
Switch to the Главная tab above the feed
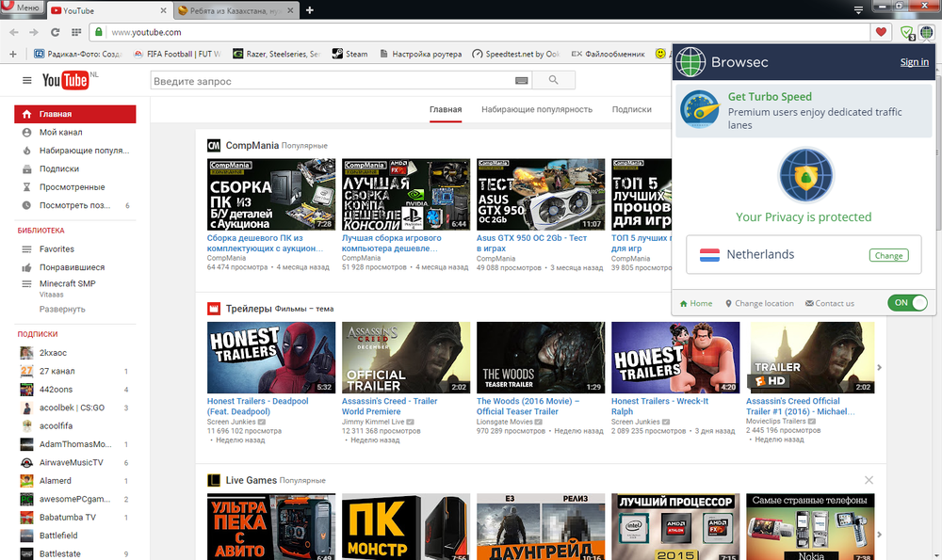446,110
